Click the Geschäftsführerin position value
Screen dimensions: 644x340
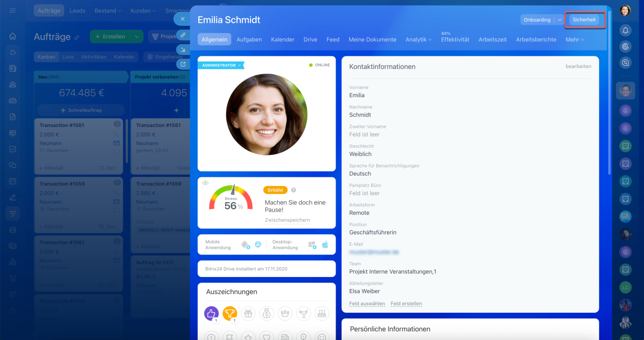click(373, 232)
